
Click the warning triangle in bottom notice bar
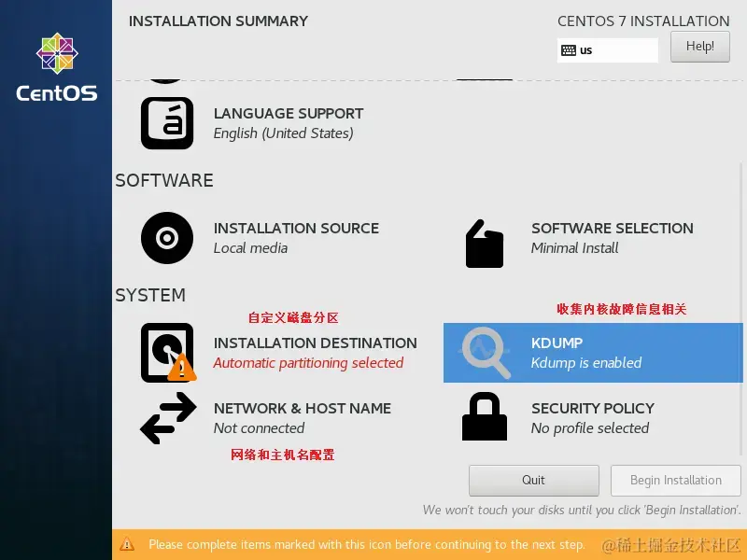[127, 544]
